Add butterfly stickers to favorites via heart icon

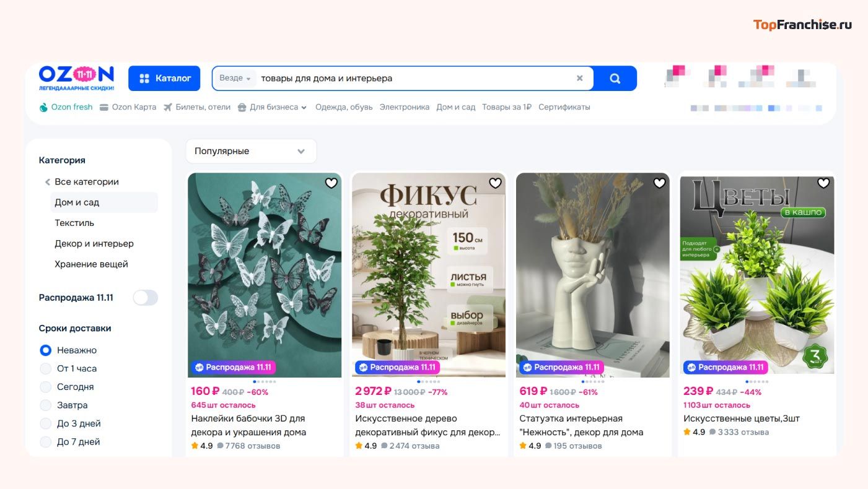point(330,183)
